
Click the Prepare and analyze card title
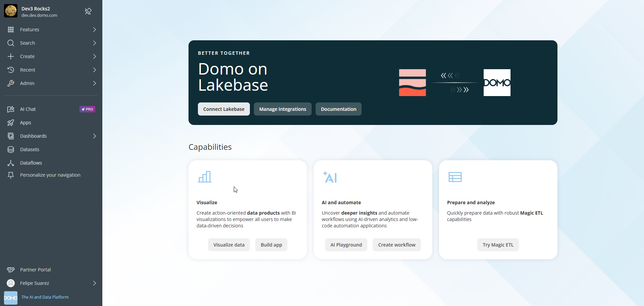point(471,203)
